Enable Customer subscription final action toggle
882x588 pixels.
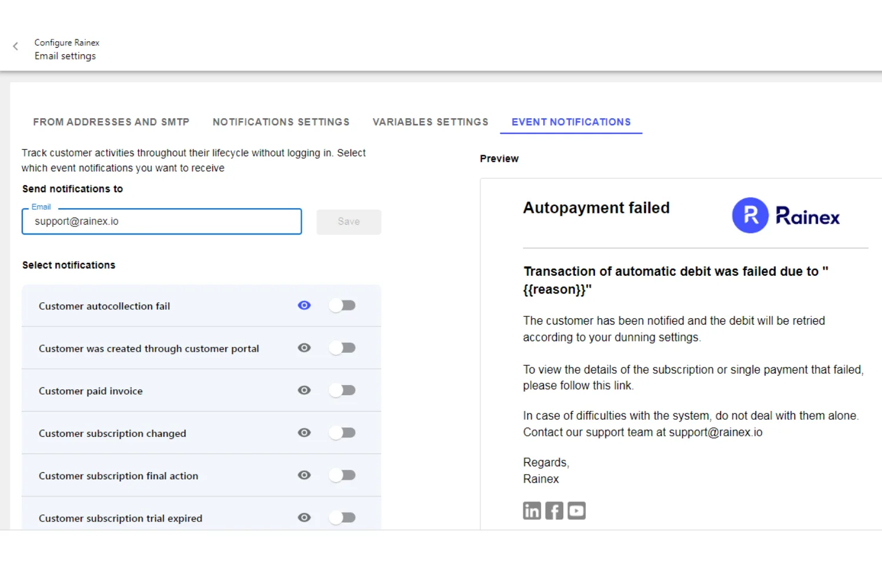coord(342,475)
